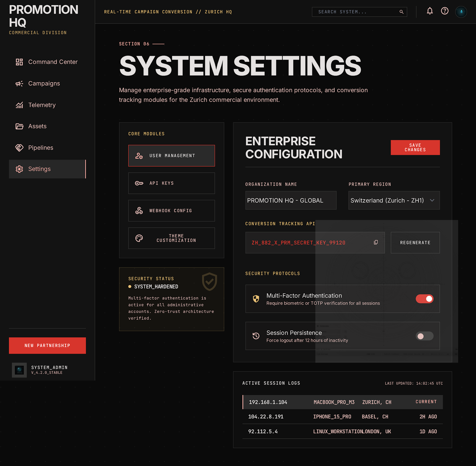Open Theme Customization module

click(x=171, y=238)
